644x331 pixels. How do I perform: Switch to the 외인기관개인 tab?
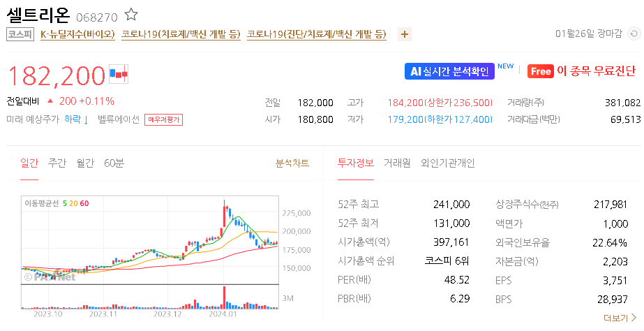click(448, 163)
